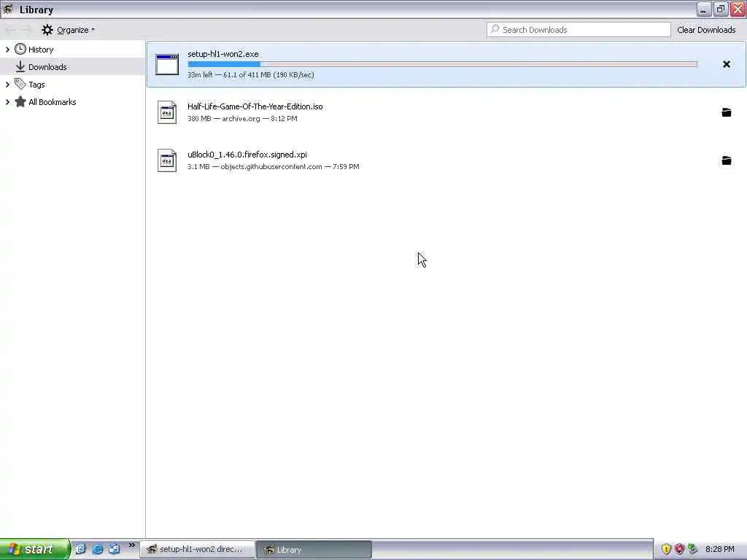Click the Downloads arrow icon in sidebar
The height and width of the screenshot is (560, 747).
coord(20,66)
